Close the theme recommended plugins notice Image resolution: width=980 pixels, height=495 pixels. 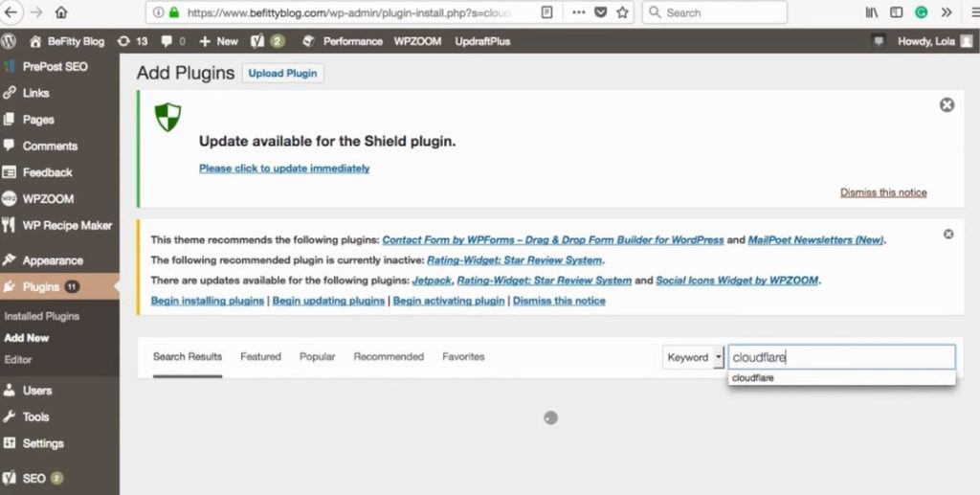point(948,234)
